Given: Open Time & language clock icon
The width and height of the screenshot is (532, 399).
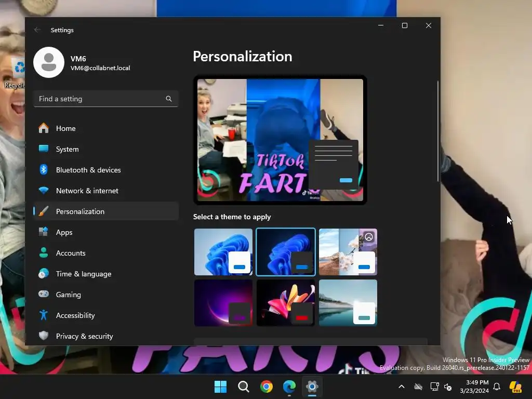Looking at the screenshot, I should click(44, 273).
